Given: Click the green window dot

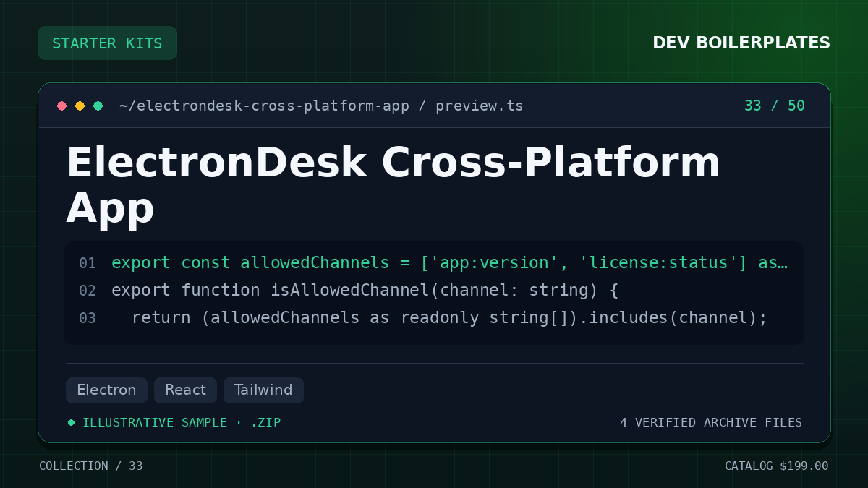Looking at the screenshot, I should [98, 106].
